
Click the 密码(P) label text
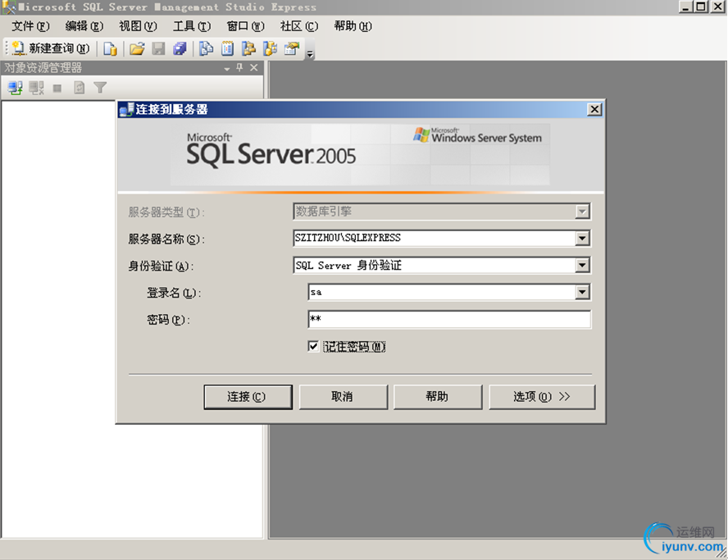(168, 320)
